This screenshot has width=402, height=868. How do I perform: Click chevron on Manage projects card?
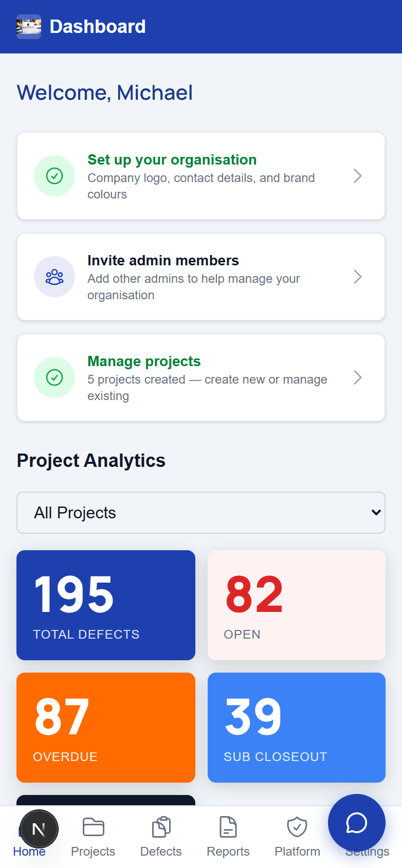click(358, 377)
